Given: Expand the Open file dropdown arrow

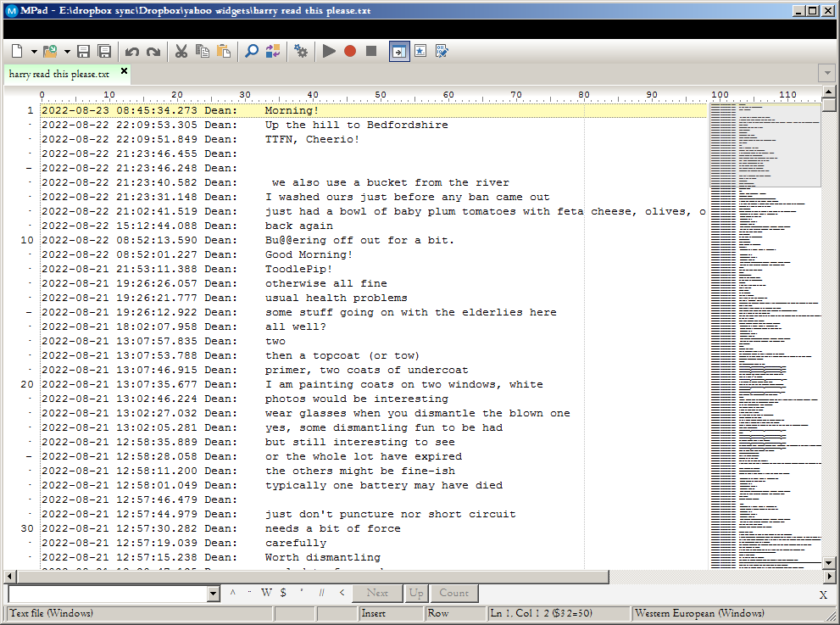Looking at the screenshot, I should pos(67,52).
